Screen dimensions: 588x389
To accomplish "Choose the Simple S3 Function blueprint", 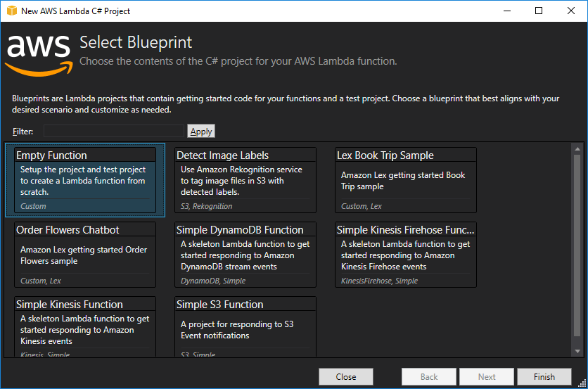I will pyautogui.click(x=245, y=326).
